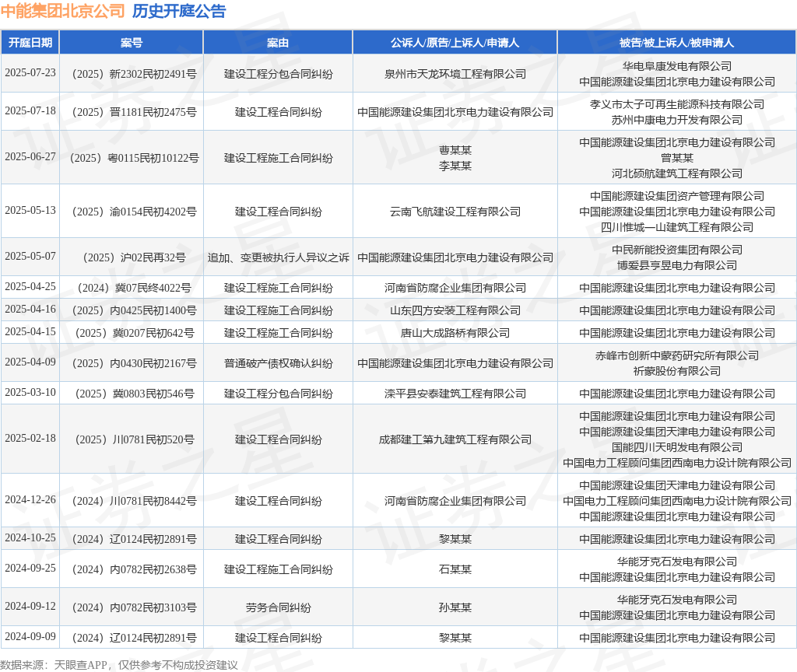Viewport: 797px width, 672px height.
Task: Select case number (2025)沪02民再32号
Action: click(x=134, y=257)
